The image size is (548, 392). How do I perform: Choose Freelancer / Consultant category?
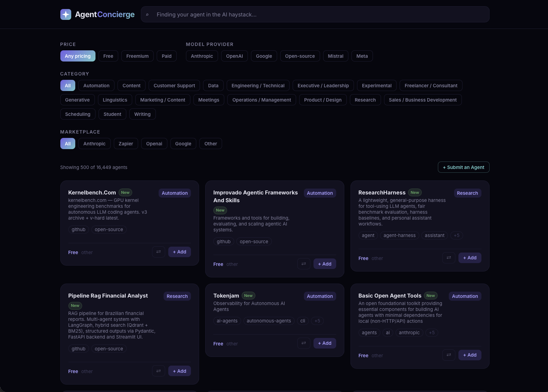point(431,85)
